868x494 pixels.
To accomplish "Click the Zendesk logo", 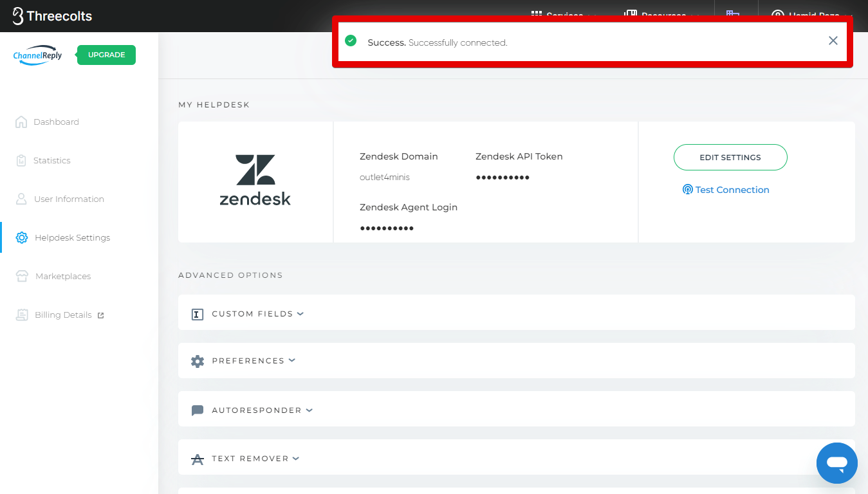I will (x=255, y=180).
